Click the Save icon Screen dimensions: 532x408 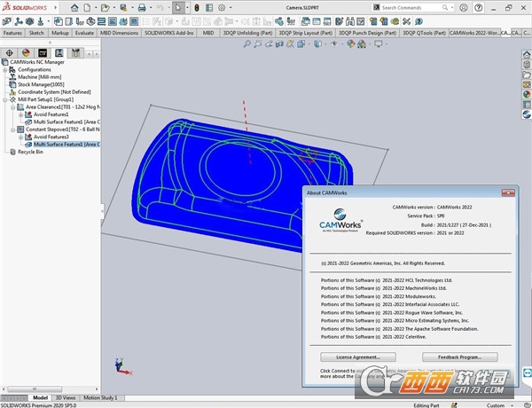[x=123, y=7]
